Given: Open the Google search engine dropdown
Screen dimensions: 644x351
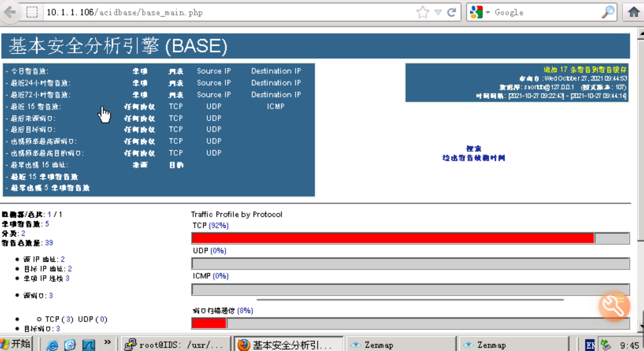Looking at the screenshot, I should point(488,13).
